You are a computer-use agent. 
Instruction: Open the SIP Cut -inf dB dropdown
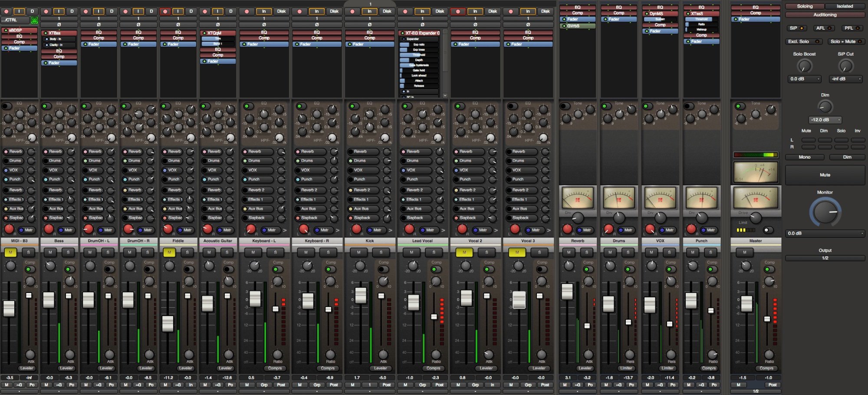(x=845, y=79)
